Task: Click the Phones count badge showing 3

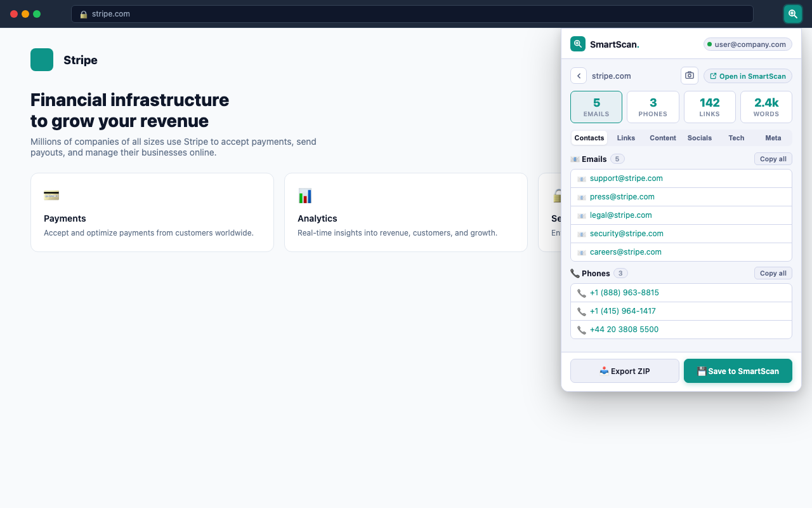Action: 620,273
